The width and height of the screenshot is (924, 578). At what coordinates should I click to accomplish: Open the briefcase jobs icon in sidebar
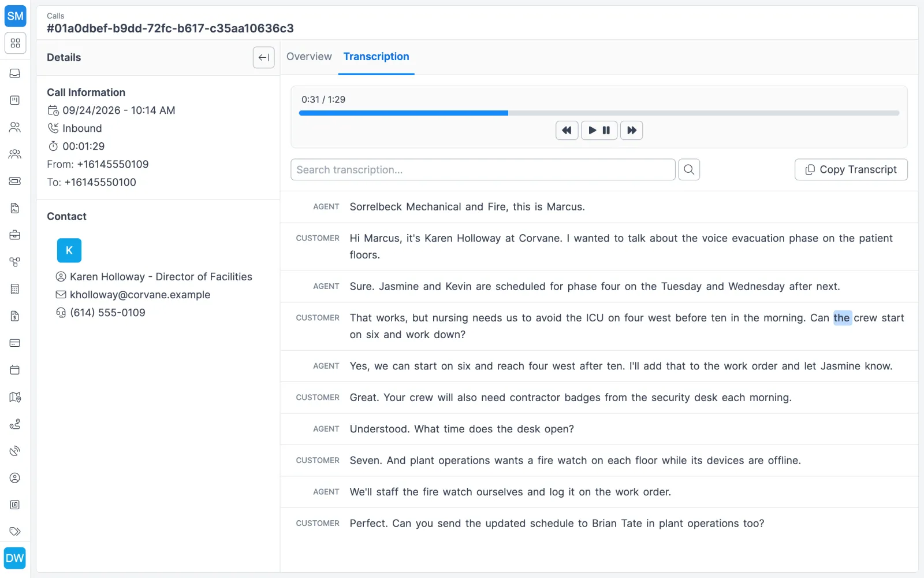tap(15, 235)
